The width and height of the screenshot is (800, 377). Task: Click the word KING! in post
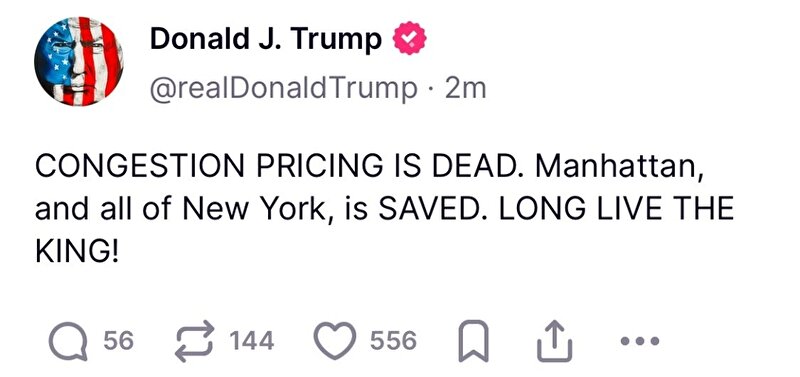77,251
